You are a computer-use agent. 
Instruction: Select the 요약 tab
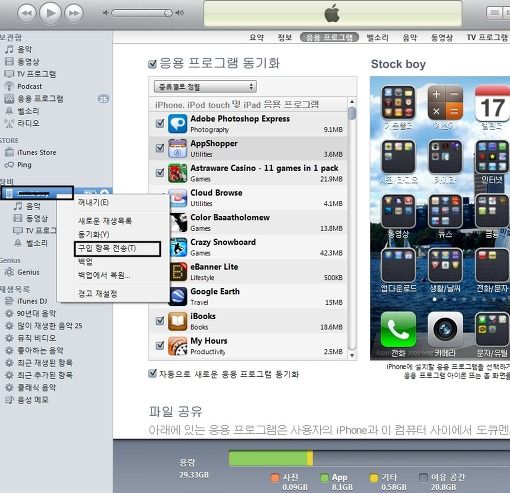pyautogui.click(x=256, y=37)
